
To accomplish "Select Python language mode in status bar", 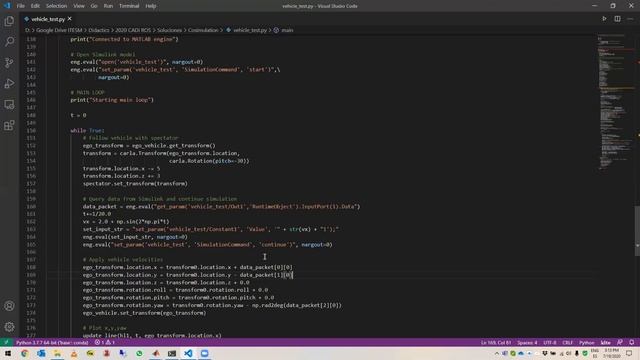I will pyautogui.click(x=587, y=342).
